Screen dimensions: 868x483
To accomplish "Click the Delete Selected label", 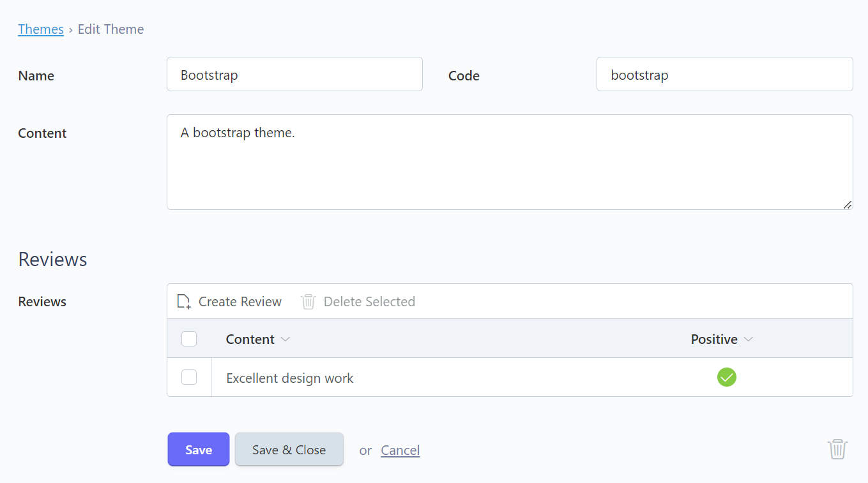I will [x=369, y=302].
